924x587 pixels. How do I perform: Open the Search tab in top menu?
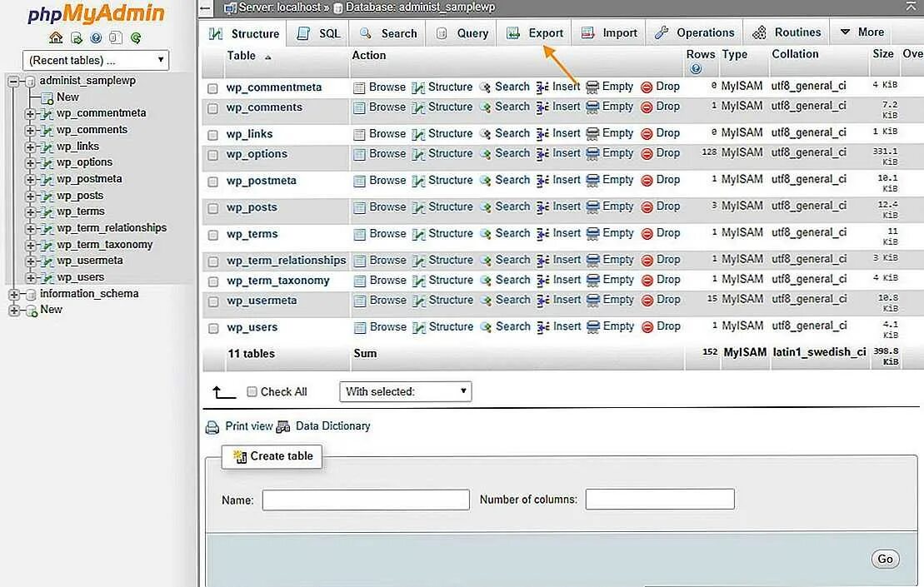point(388,33)
